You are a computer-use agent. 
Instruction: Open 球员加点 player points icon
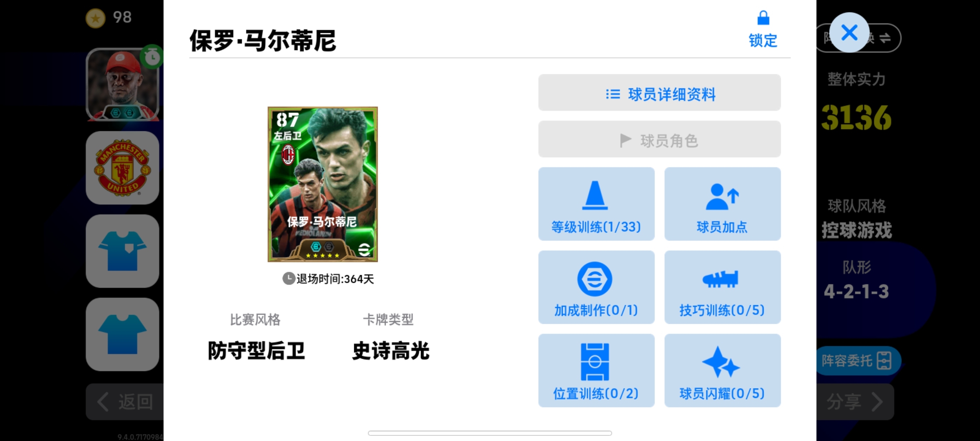click(722, 204)
